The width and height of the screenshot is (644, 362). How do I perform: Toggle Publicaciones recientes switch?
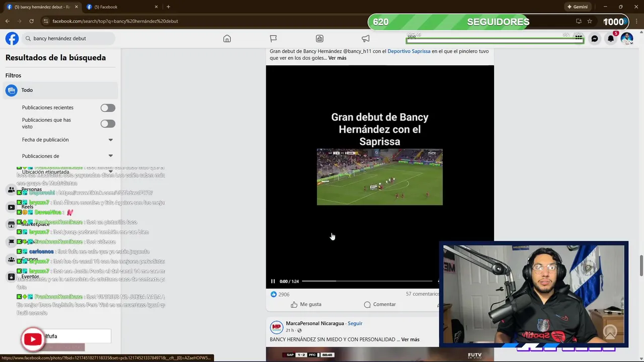108,108
